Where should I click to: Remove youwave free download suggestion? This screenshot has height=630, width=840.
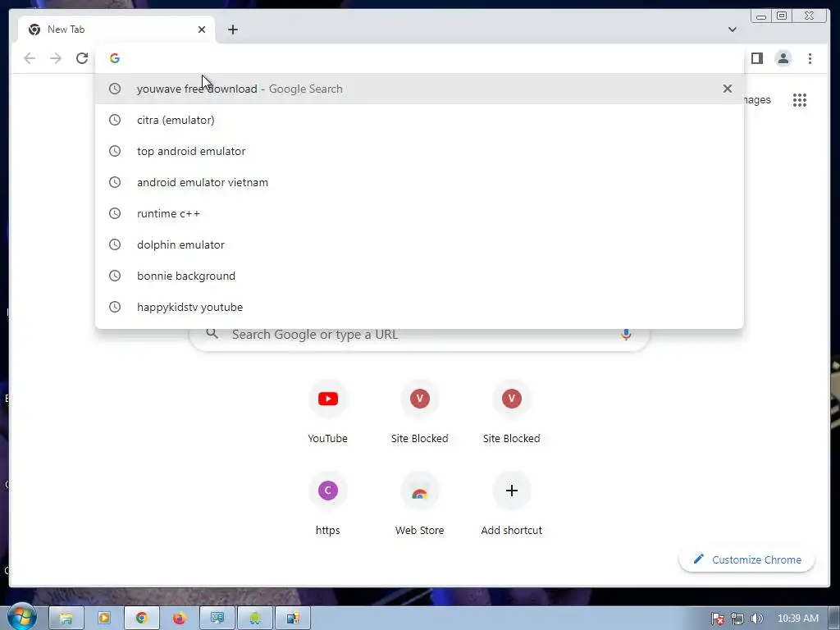727,89
